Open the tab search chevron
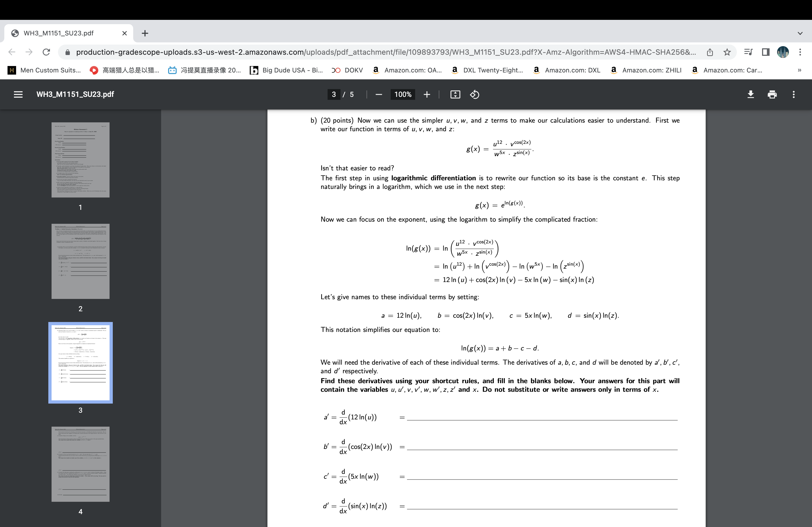 (800, 33)
